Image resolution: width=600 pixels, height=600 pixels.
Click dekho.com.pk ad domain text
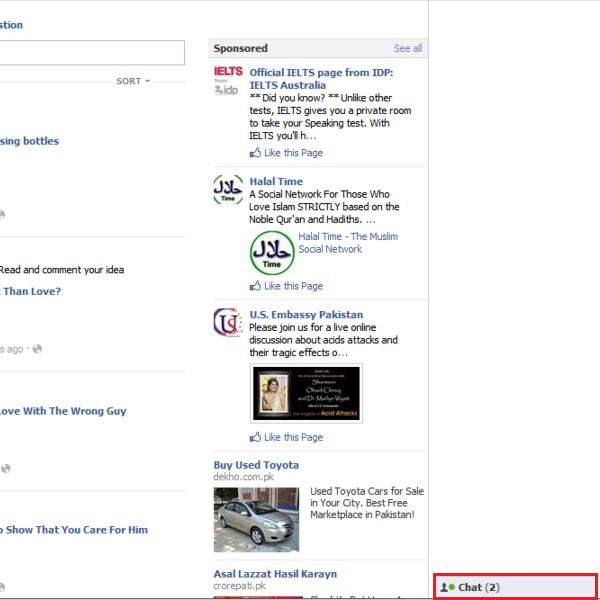[x=243, y=477]
